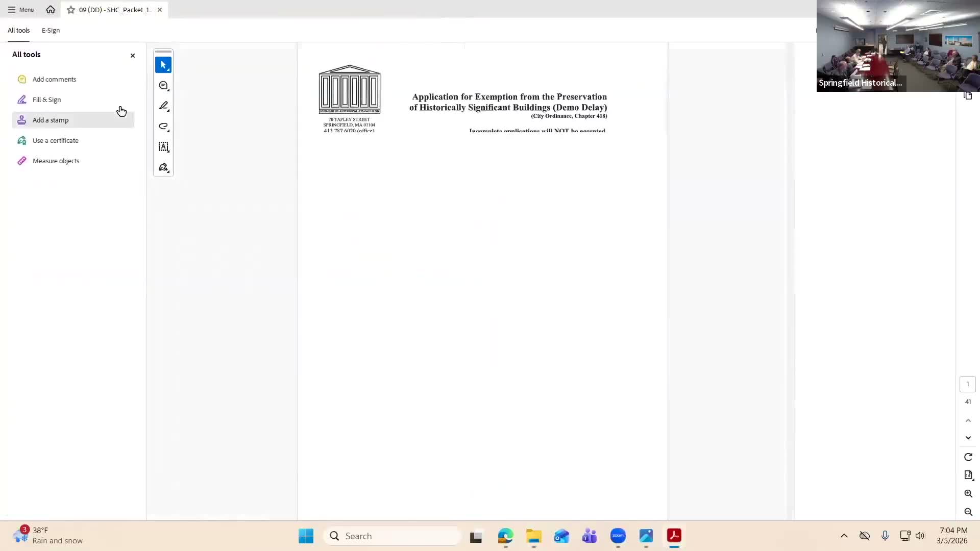Star the SHC_Packet document tab
The width and height of the screenshot is (980, 551).
pyautogui.click(x=71, y=10)
